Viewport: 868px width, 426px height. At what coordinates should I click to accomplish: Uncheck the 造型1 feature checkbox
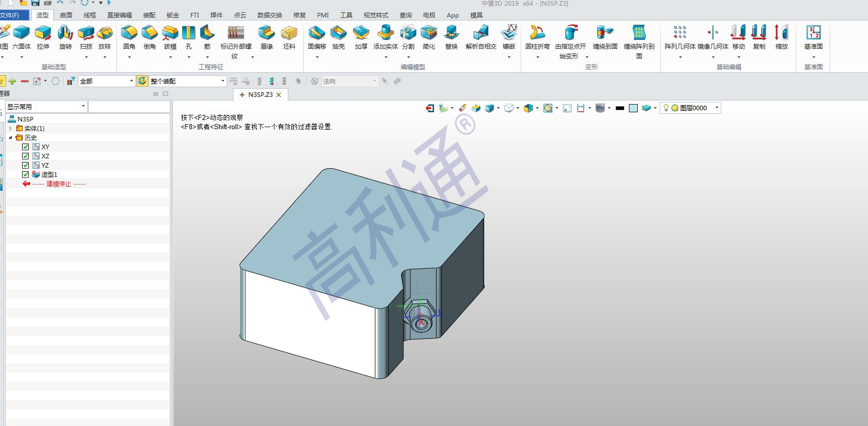26,175
